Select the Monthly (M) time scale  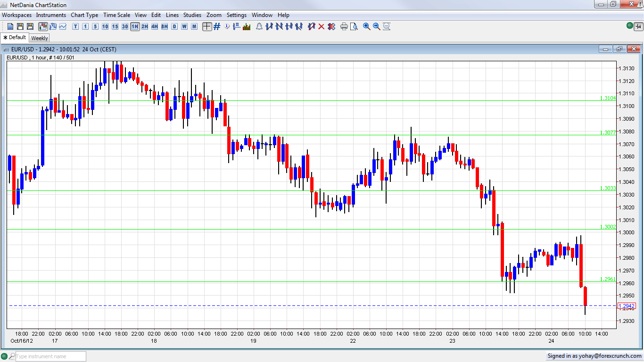tap(194, 26)
